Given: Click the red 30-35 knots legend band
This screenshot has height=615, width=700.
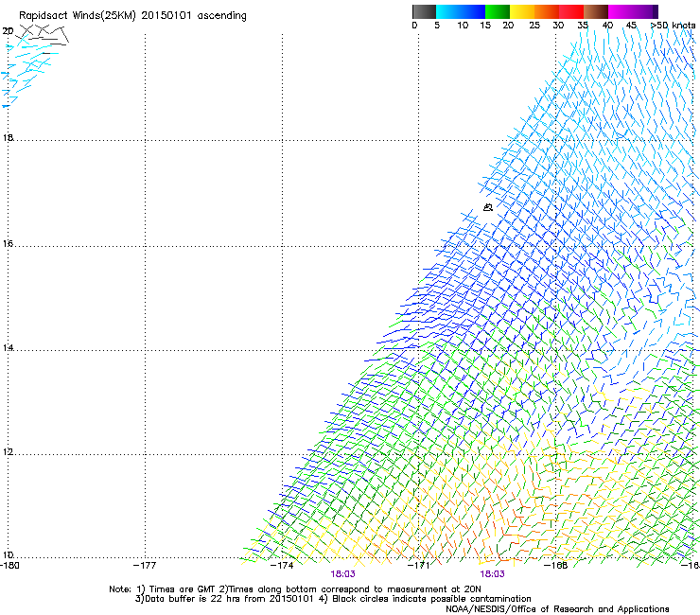Looking at the screenshot, I should coord(571,11).
